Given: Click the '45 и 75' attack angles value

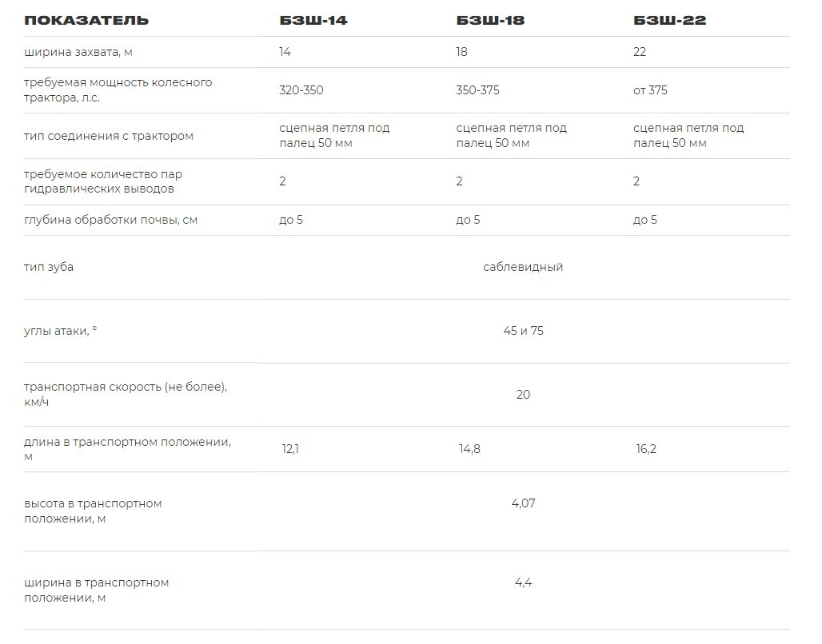Looking at the screenshot, I should tap(523, 331).
